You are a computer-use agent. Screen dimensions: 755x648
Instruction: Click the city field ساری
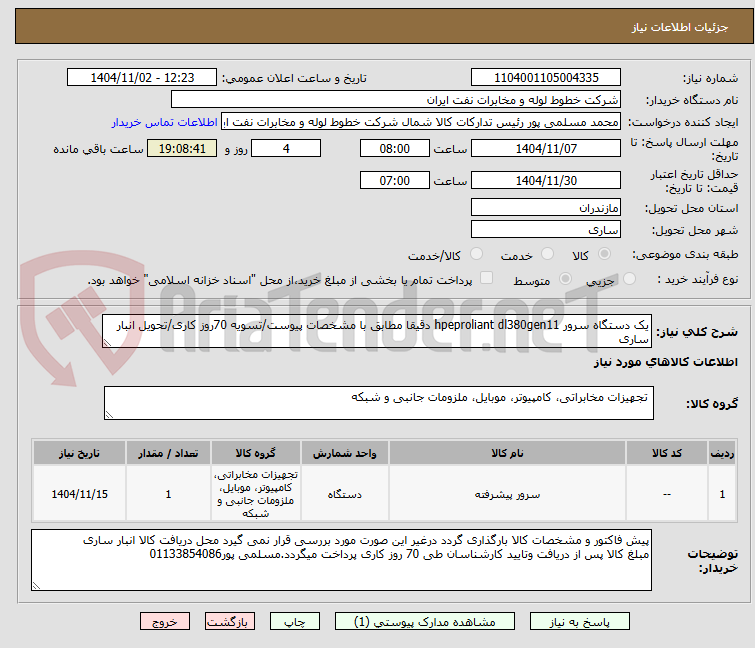pos(546,230)
